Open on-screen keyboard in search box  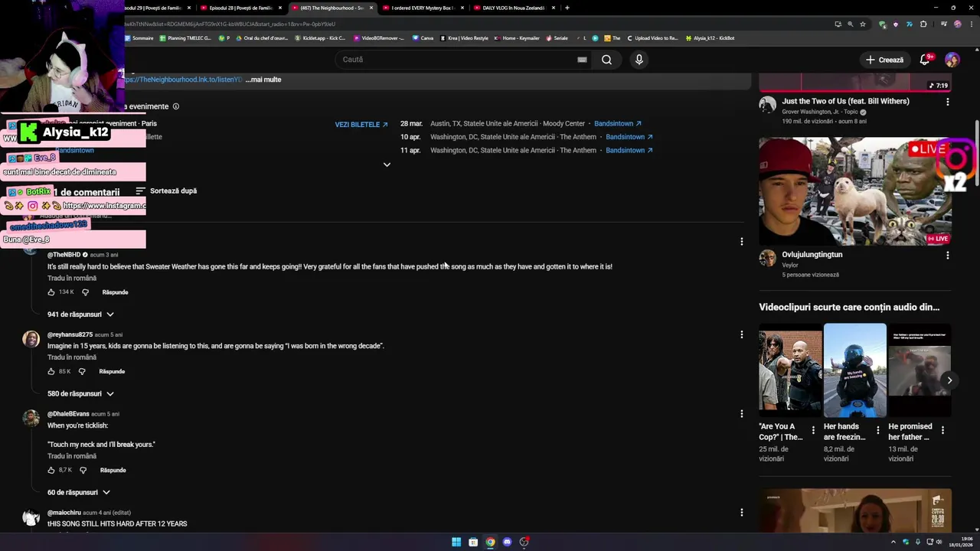point(582,60)
